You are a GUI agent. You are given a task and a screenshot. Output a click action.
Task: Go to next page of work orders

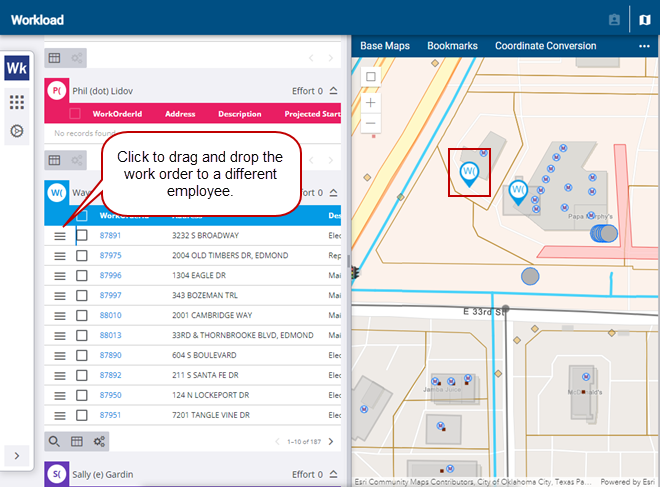pyautogui.click(x=331, y=441)
